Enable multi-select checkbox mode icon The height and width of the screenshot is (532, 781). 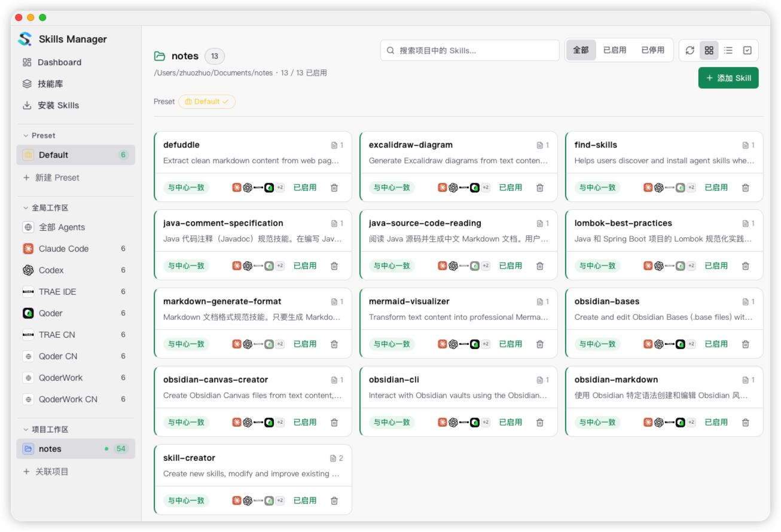pyautogui.click(x=747, y=50)
